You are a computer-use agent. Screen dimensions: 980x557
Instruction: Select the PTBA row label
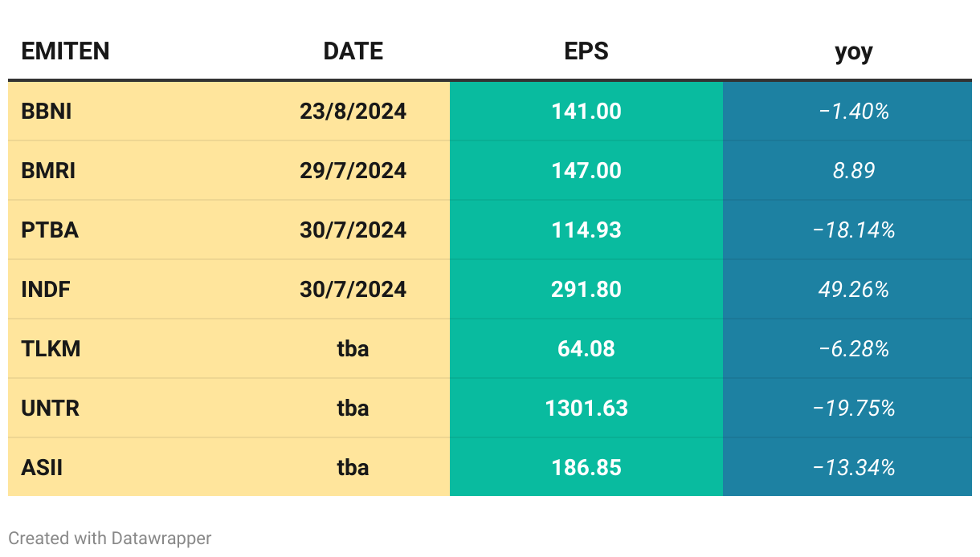click(x=50, y=230)
